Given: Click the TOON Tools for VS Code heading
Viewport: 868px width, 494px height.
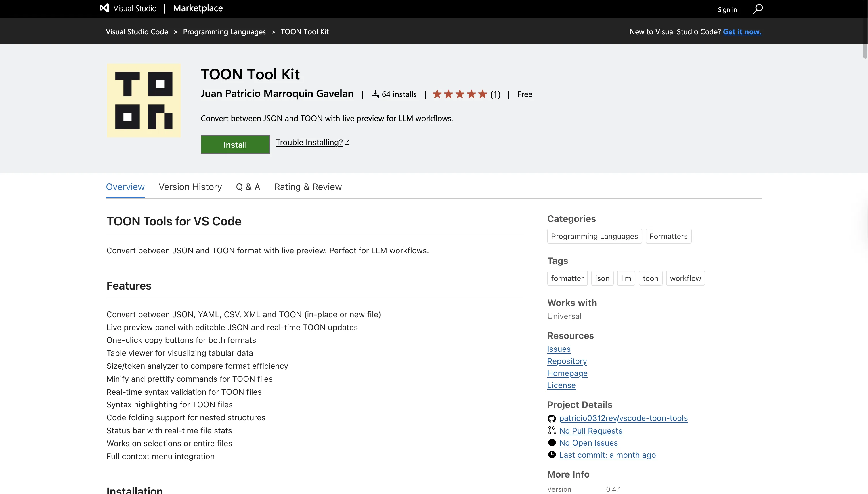Looking at the screenshot, I should [x=174, y=221].
